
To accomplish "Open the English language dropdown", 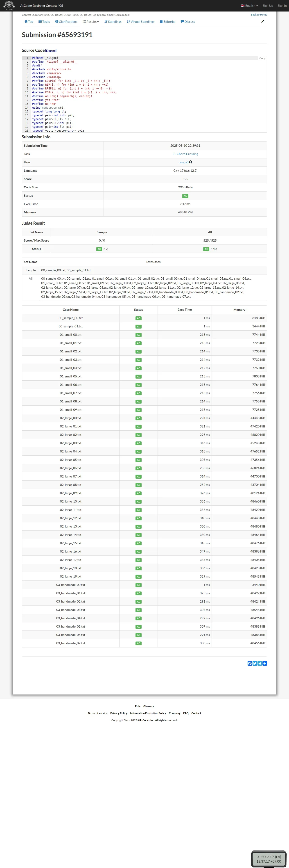I will [x=250, y=6].
